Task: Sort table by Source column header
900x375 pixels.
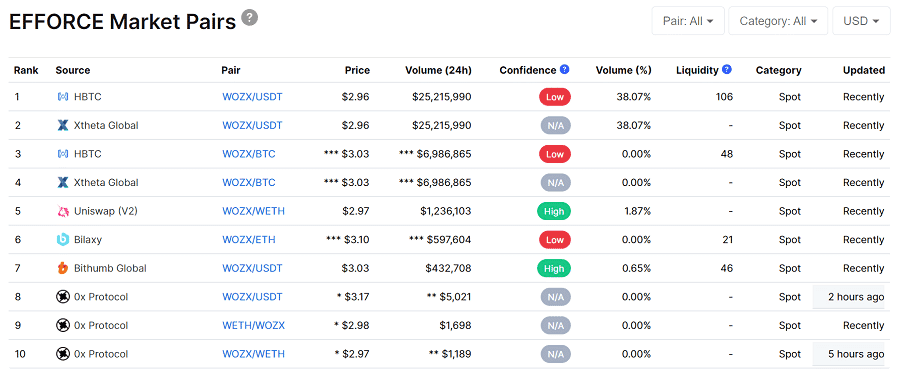Action: tap(73, 70)
